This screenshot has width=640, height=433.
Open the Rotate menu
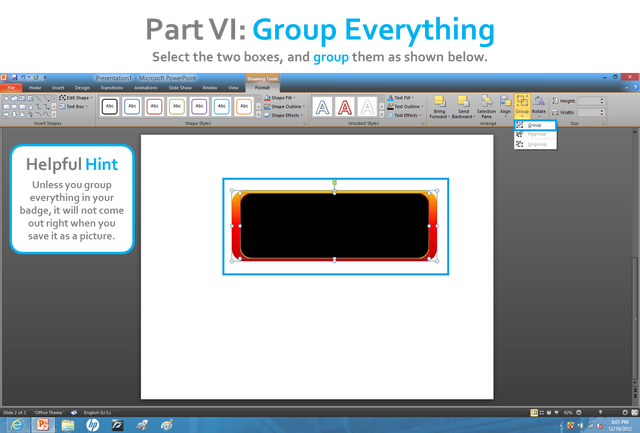pyautogui.click(x=539, y=106)
